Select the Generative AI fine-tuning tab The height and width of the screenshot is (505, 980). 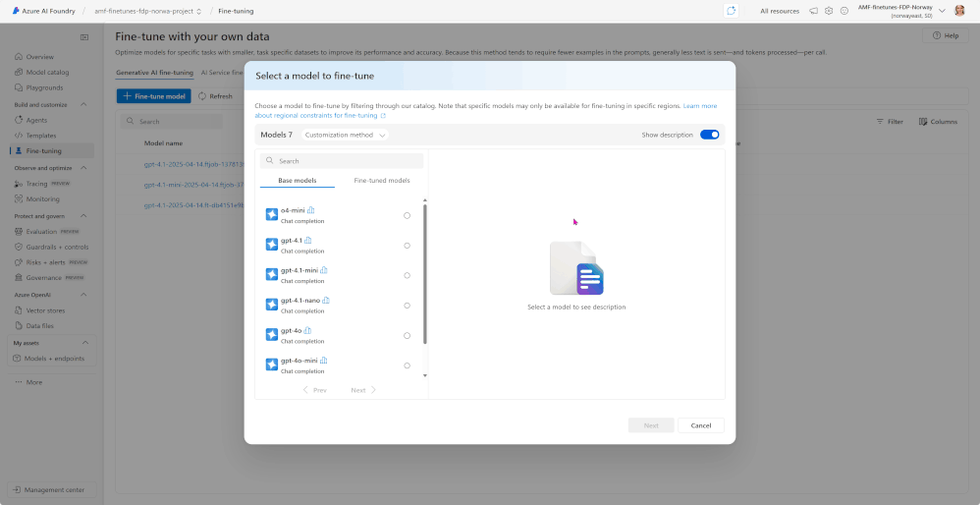[x=154, y=73]
